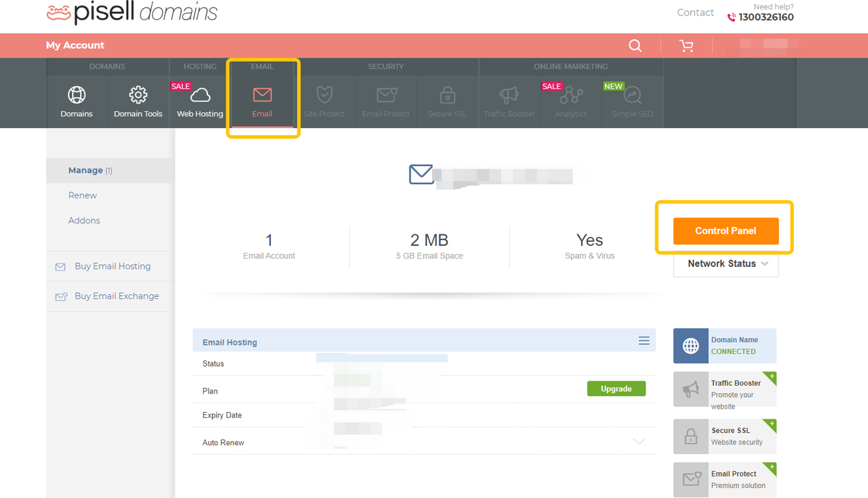Call the 1300326160 help number
Image resolution: width=868 pixels, height=498 pixels.
766,18
